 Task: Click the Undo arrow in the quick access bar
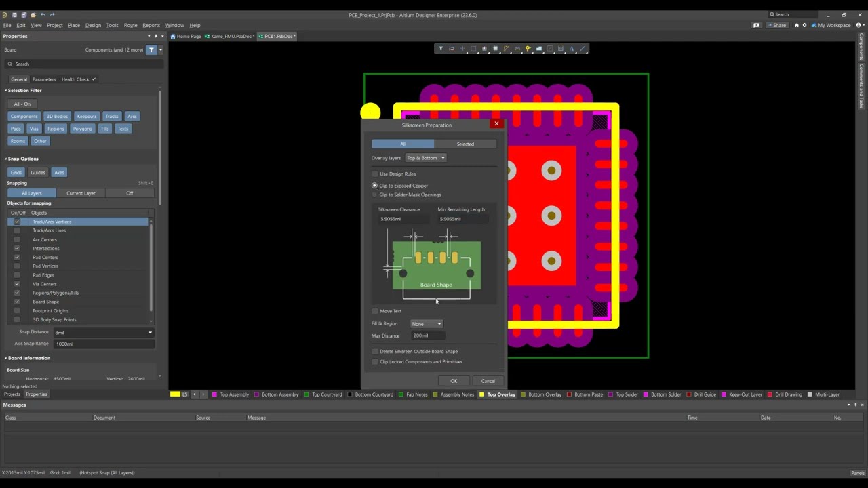pos(43,14)
